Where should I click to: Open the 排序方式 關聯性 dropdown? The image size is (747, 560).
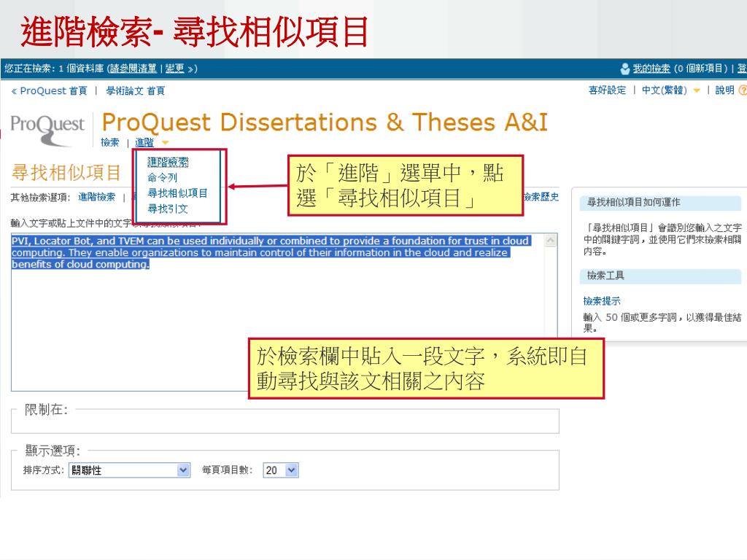coord(130,470)
